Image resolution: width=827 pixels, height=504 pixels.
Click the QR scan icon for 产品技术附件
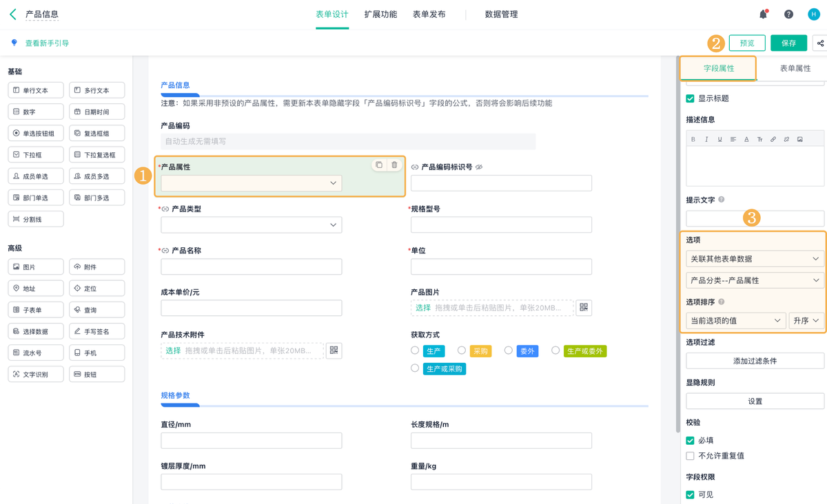click(x=334, y=350)
